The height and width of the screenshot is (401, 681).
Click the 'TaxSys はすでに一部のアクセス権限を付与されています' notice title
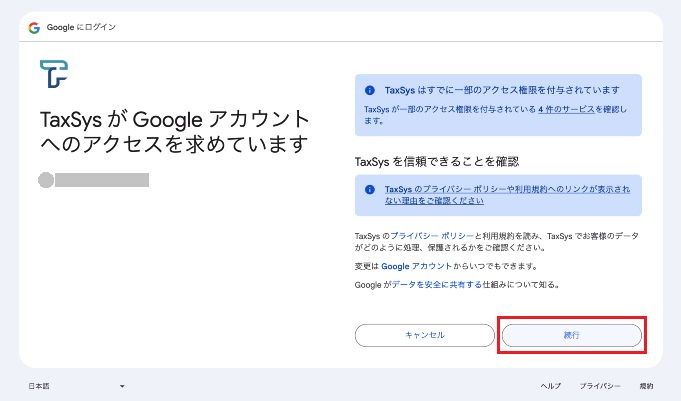pyautogui.click(x=502, y=90)
